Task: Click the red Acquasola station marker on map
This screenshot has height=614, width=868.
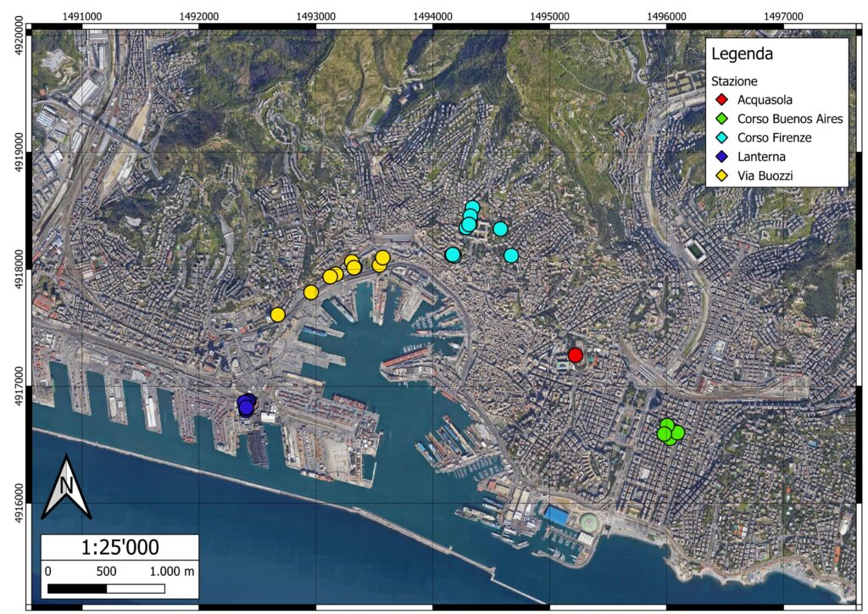Action: pos(576,355)
